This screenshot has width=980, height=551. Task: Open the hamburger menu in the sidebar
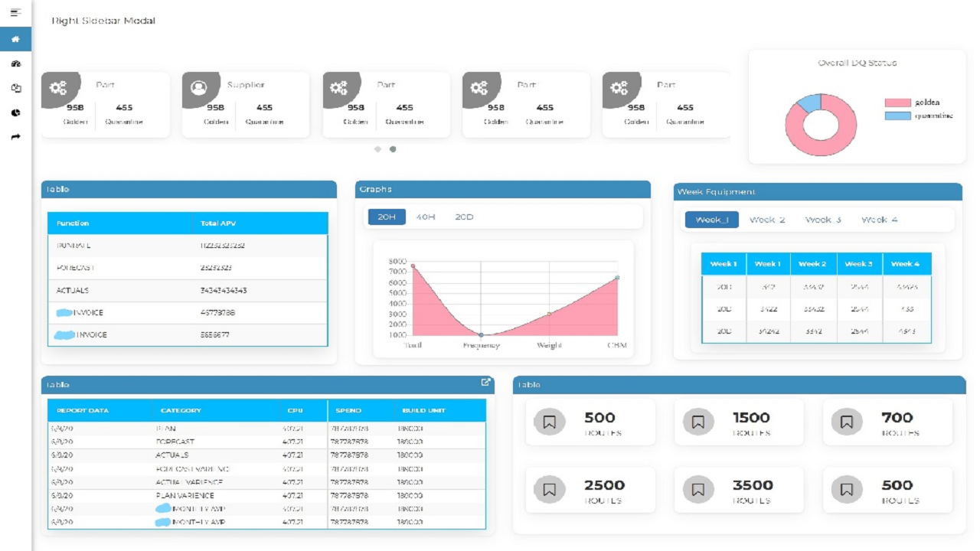pos(15,12)
